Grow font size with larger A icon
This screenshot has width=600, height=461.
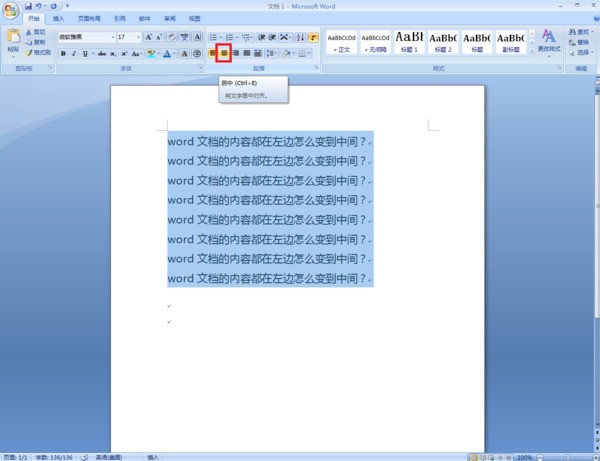(x=148, y=37)
